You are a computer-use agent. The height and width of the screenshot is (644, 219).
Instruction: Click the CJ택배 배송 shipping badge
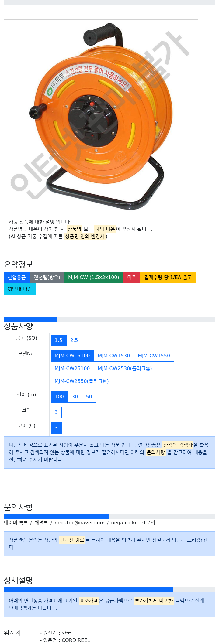pos(20,289)
